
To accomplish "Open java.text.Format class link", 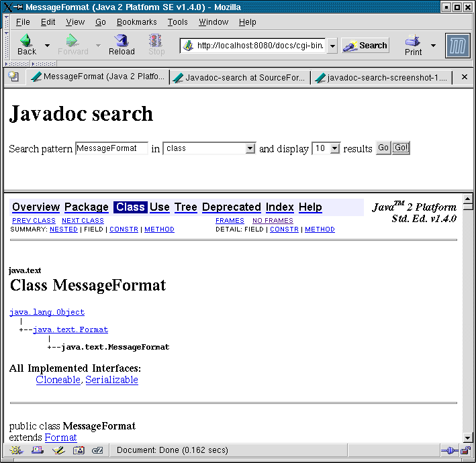I will coord(70,329).
